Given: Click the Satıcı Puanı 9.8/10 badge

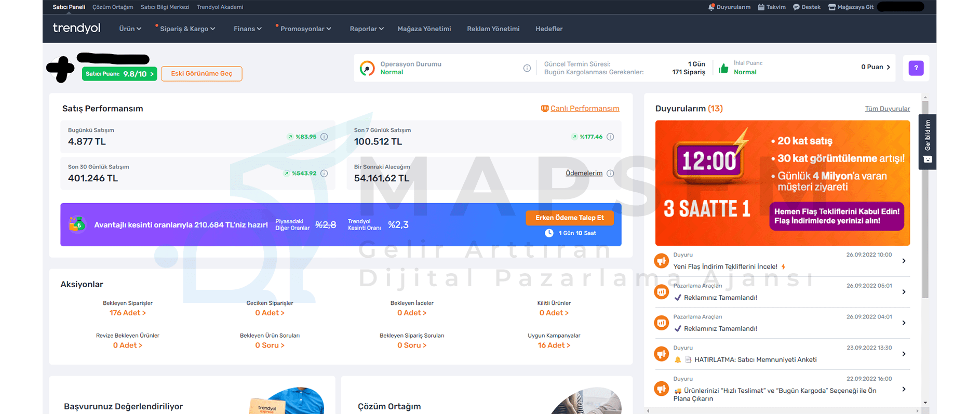Looking at the screenshot, I should click(119, 74).
